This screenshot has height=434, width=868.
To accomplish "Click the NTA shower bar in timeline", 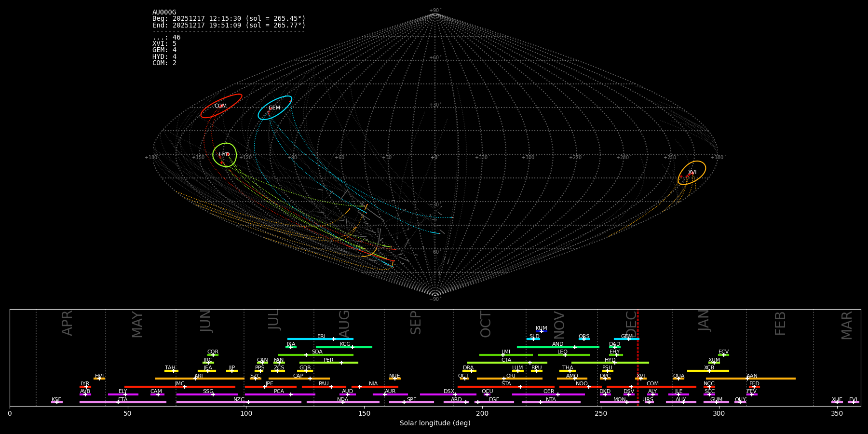I will pyautogui.click(x=551, y=402).
